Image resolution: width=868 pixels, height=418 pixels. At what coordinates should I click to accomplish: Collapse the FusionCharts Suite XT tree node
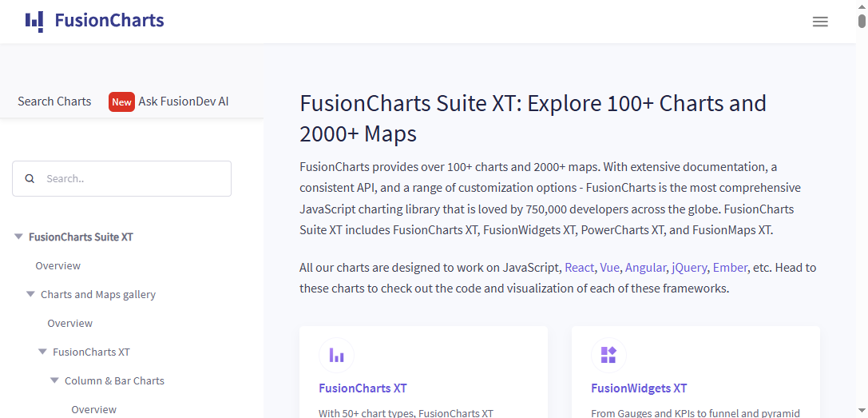(18, 237)
